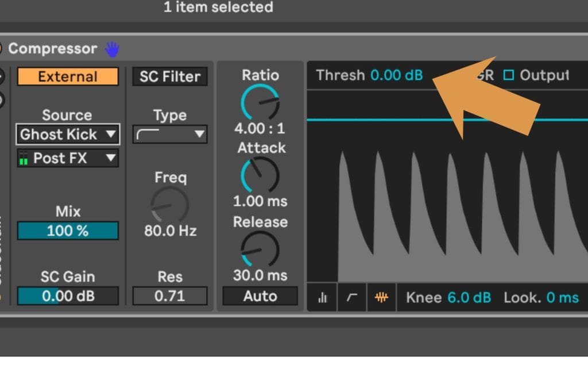The width and height of the screenshot is (588, 368).
Task: Click the Mix 100 % slider
Action: [68, 231]
